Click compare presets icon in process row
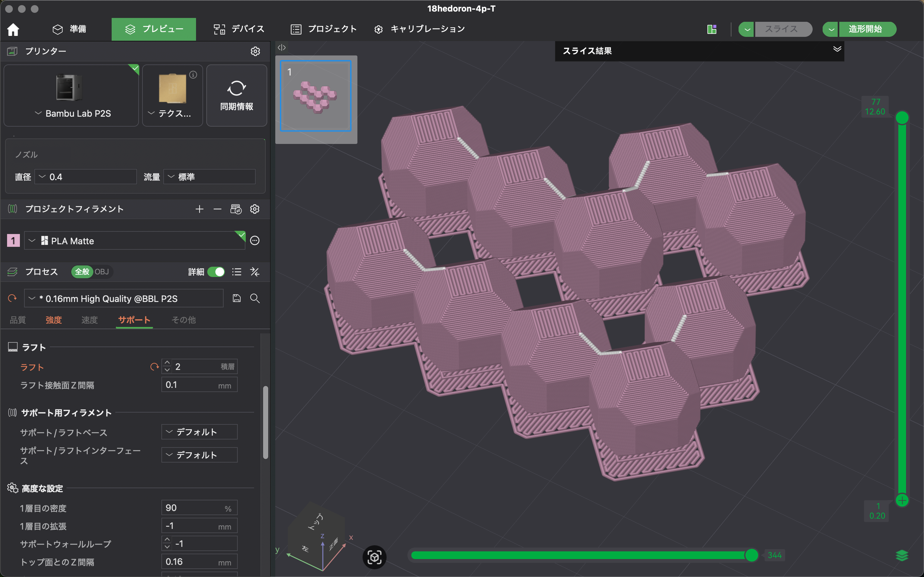Screen dimensions: 924x577 point(255,272)
